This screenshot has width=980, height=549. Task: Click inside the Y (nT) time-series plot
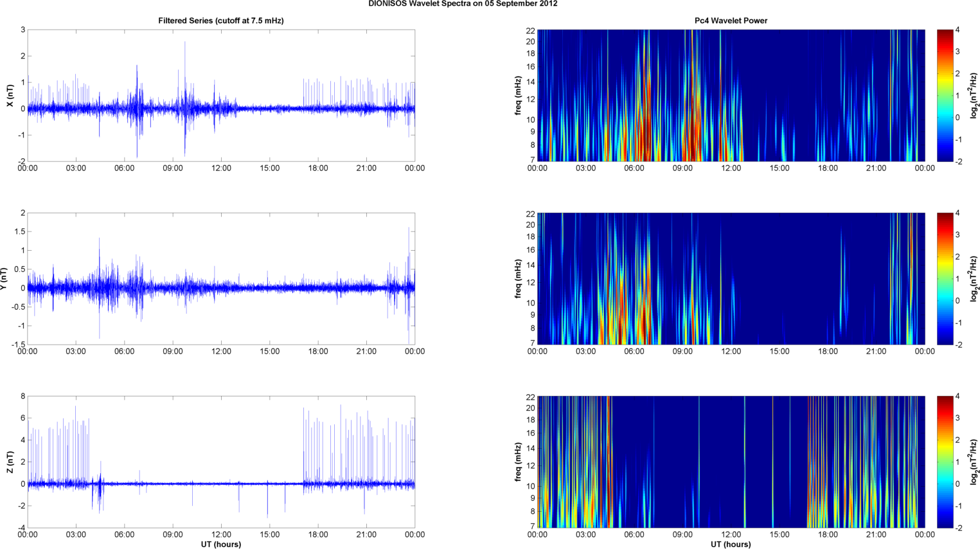220,278
